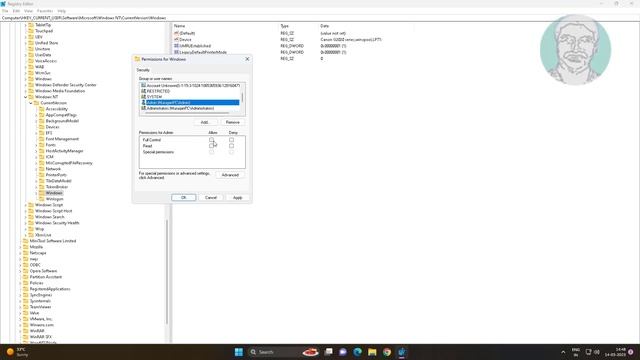The width and height of the screenshot is (640, 360).
Task: Expand the BackgroundModel key
Action: point(36,121)
